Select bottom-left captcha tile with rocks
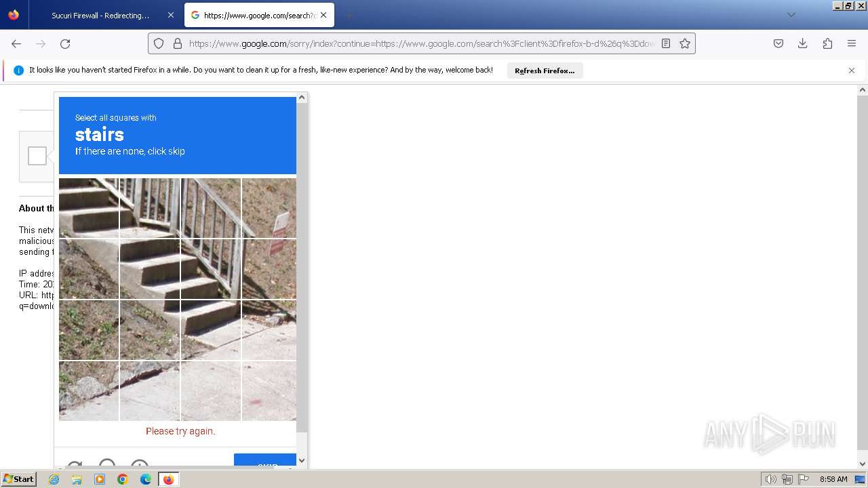This screenshot has width=868, height=488. click(89, 391)
